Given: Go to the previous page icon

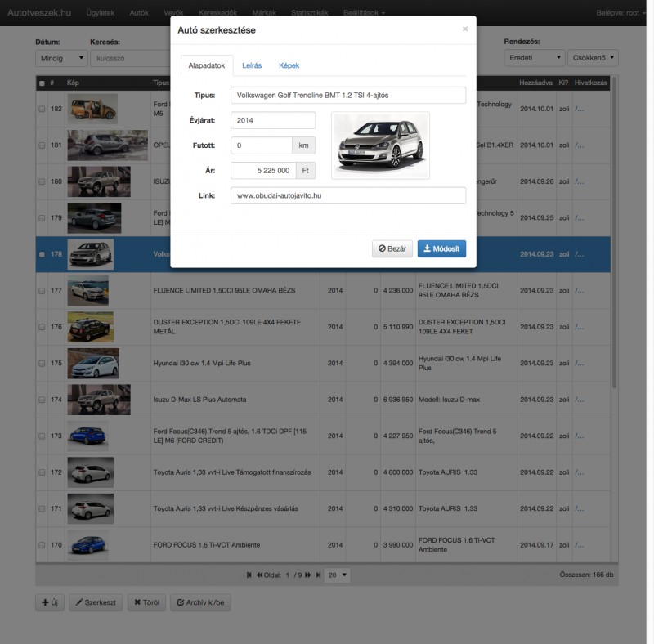Looking at the screenshot, I should 260,575.
